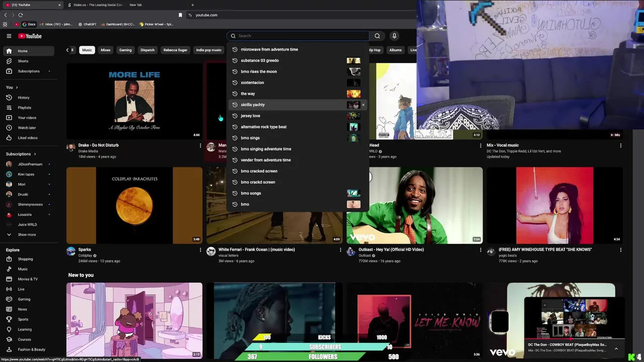Open the more options menu for Drake - Do Not Disturb

200,145
